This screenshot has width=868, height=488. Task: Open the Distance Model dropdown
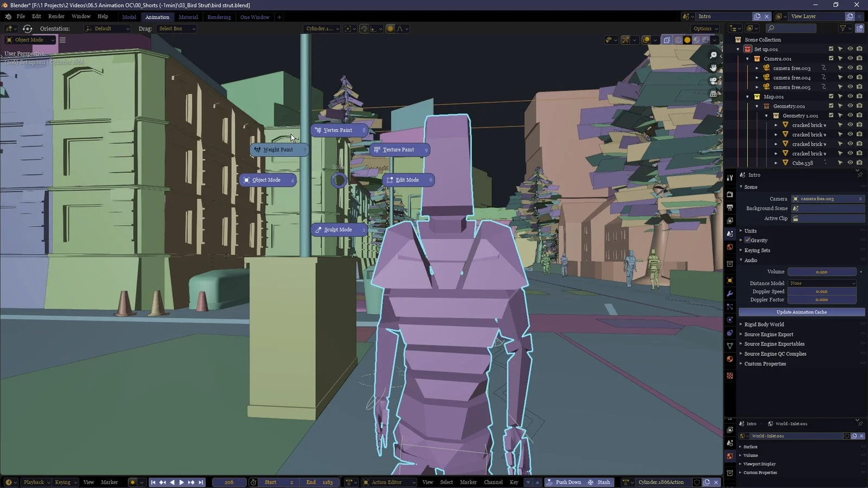coord(822,283)
